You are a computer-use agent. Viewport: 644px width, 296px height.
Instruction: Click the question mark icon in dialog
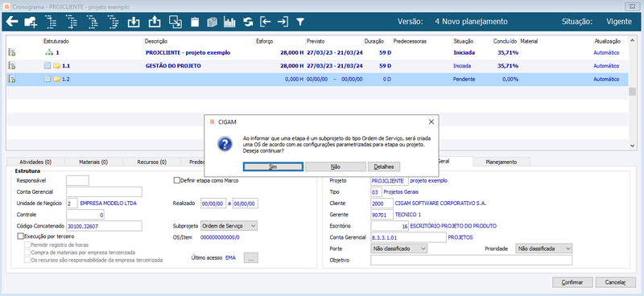[225, 144]
